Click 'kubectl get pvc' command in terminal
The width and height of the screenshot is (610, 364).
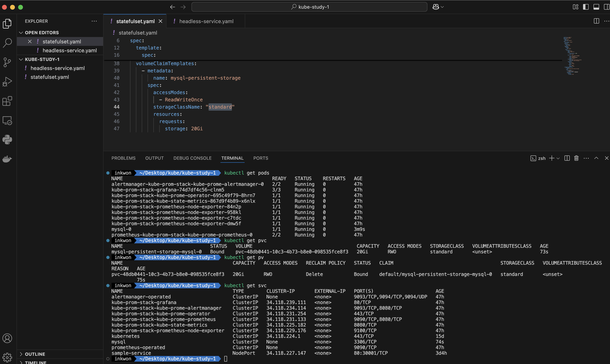245,241
